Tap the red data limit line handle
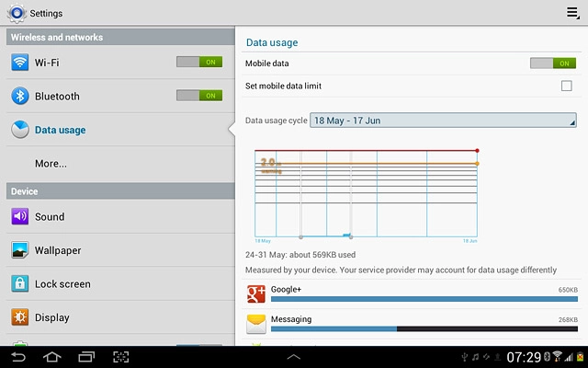Screen dimensions: 588x368 (477, 150)
